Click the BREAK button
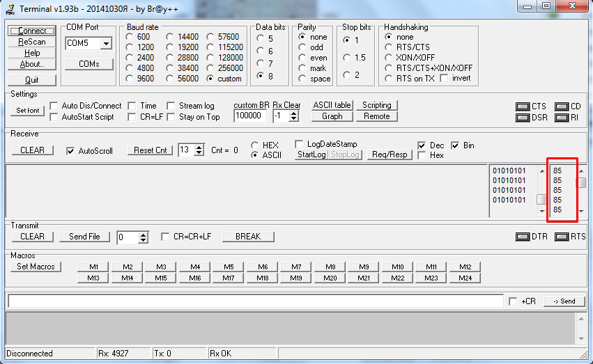 [248, 237]
